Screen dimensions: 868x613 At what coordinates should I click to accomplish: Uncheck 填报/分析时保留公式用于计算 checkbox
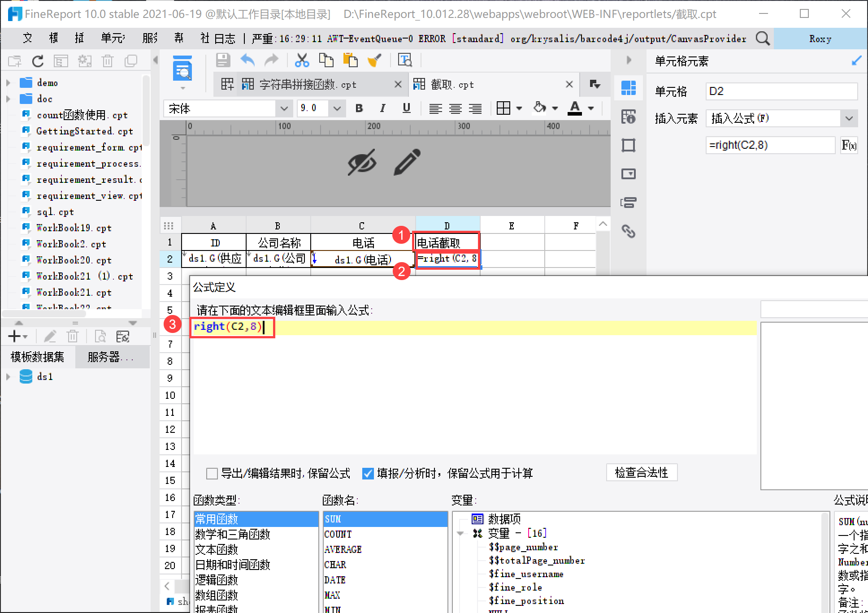coord(368,473)
